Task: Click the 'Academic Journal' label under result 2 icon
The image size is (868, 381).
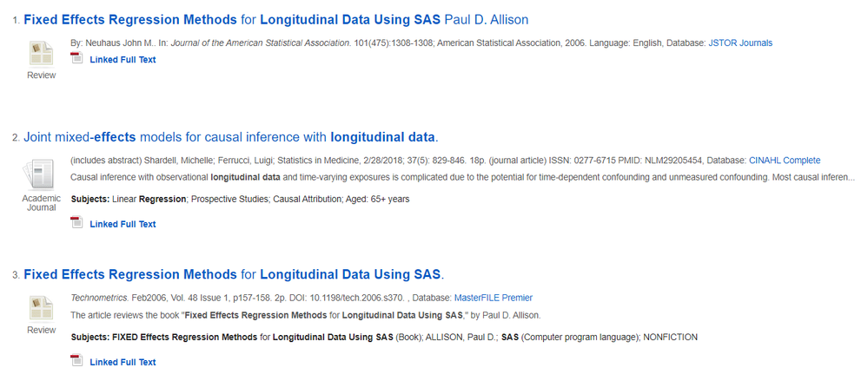Action: tap(41, 203)
